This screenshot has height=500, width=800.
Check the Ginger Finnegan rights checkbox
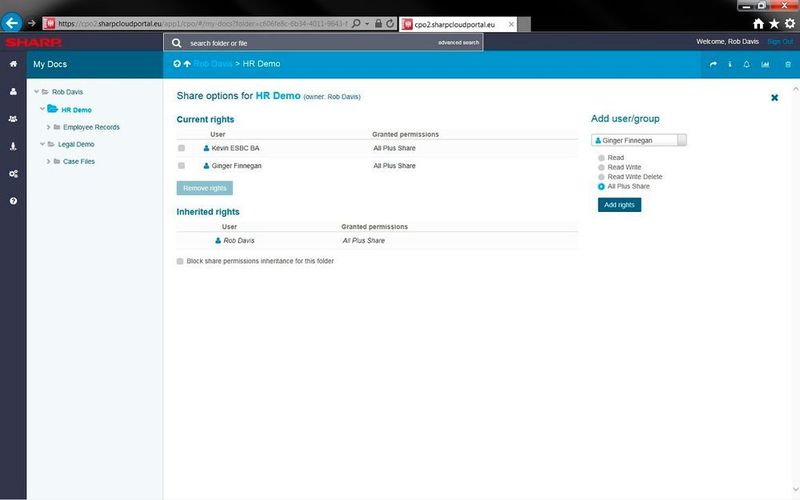181,165
